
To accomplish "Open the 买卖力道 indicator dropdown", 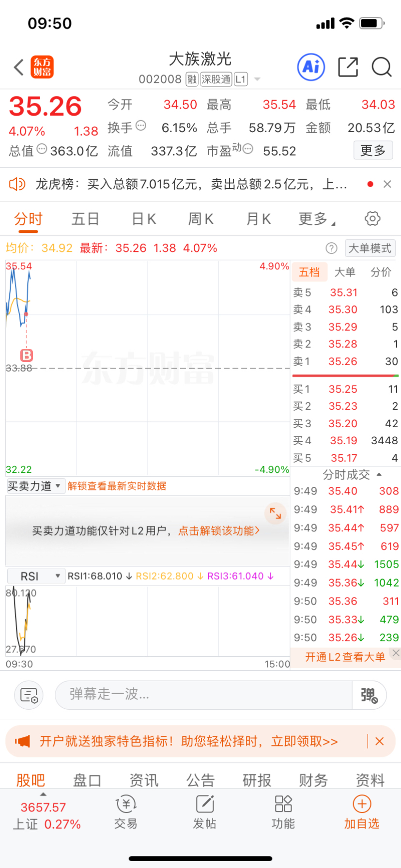I will (35, 486).
